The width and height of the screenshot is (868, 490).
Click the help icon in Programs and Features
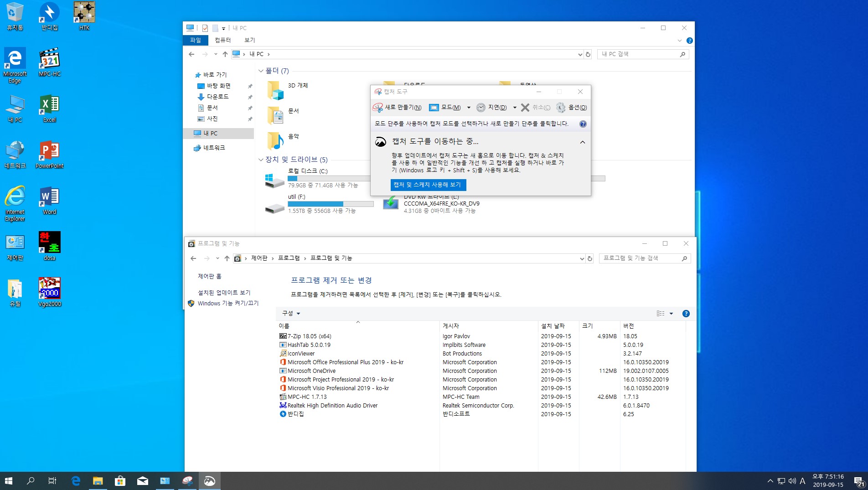tap(686, 314)
